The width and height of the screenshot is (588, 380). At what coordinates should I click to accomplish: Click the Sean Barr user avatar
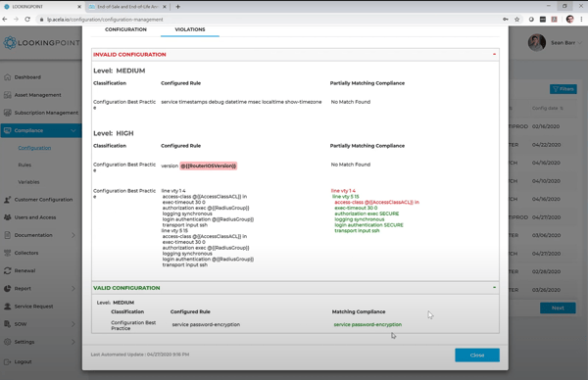tap(537, 43)
